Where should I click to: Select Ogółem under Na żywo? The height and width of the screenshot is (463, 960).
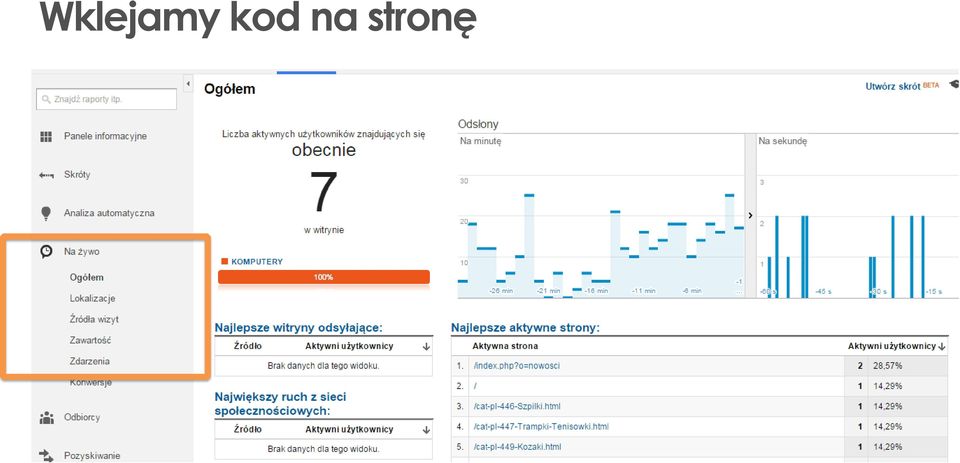tap(87, 277)
